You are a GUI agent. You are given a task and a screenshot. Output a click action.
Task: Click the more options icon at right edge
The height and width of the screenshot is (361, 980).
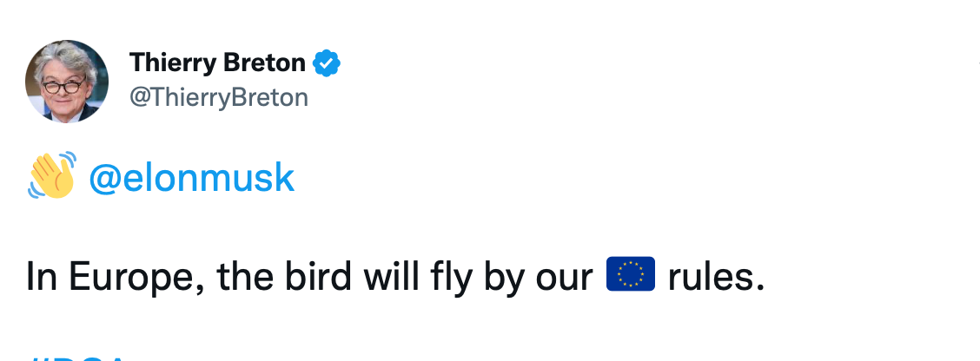click(x=978, y=63)
